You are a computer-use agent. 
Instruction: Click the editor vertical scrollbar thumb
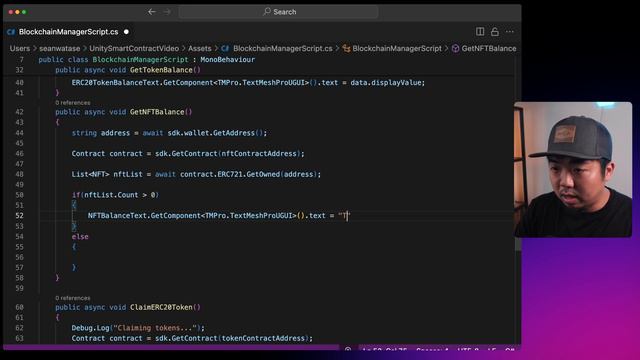pyautogui.click(x=518, y=244)
